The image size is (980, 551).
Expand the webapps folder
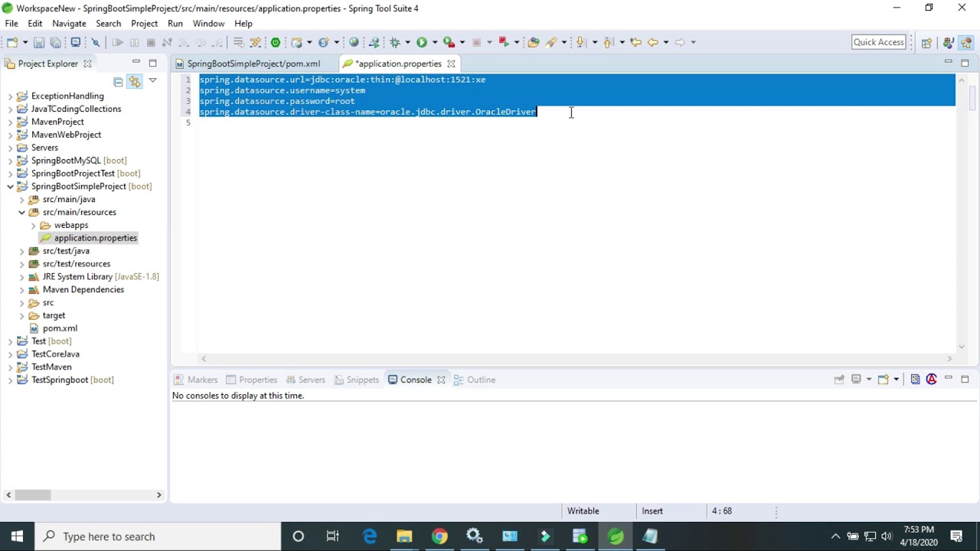pos(33,226)
